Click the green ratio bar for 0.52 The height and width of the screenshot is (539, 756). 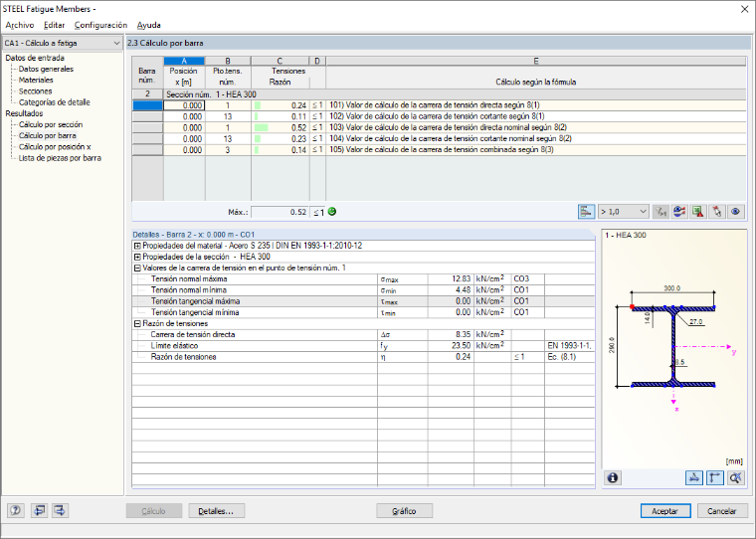(x=261, y=127)
